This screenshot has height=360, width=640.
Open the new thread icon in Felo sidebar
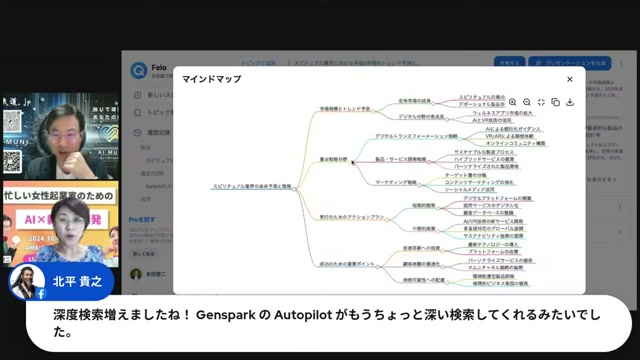pyautogui.click(x=138, y=95)
